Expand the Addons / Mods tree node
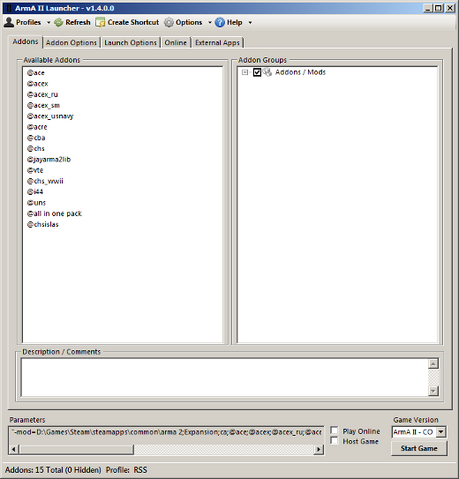This screenshot has height=479, width=459. [245, 72]
